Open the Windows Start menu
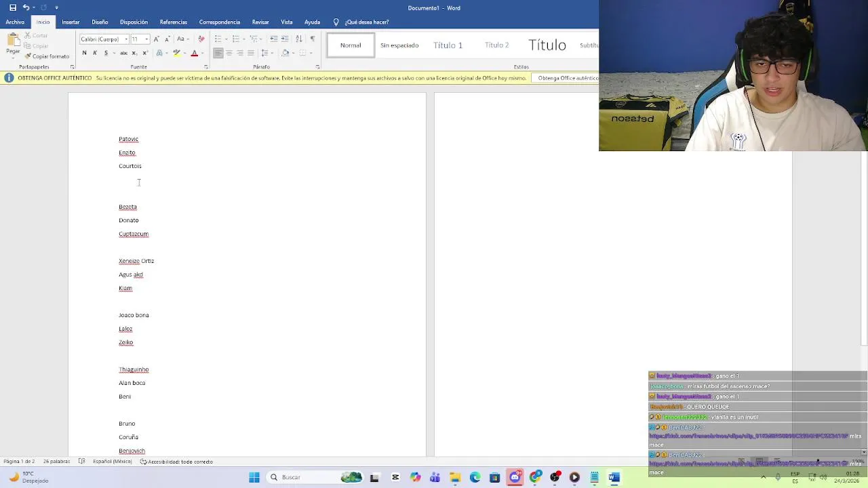Image resolution: width=868 pixels, height=488 pixels. 254,477
